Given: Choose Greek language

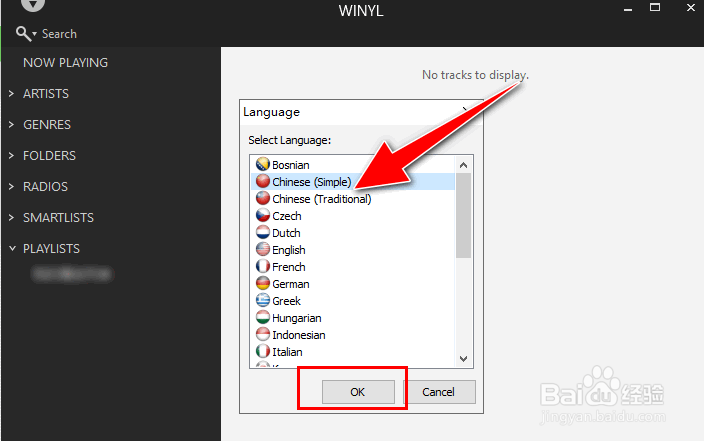Looking at the screenshot, I should tap(353, 301).
